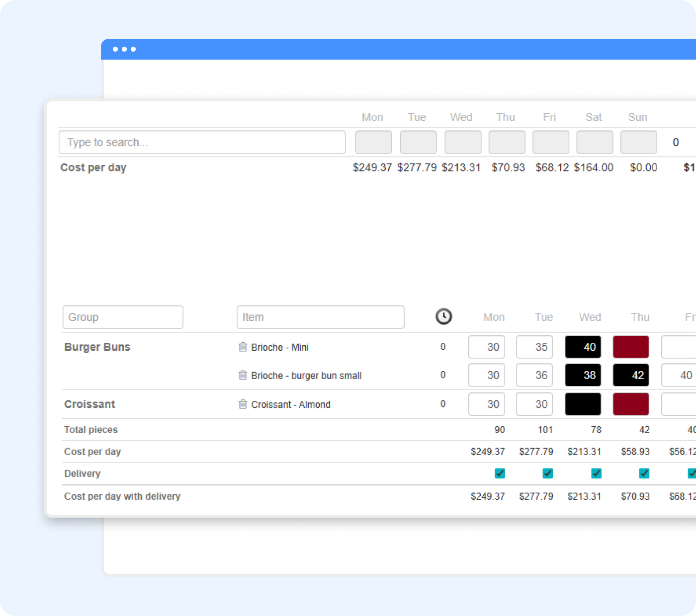The height and width of the screenshot is (616, 696).
Task: Uncheck the Tuesday delivery checkbox
Action: pos(547,473)
